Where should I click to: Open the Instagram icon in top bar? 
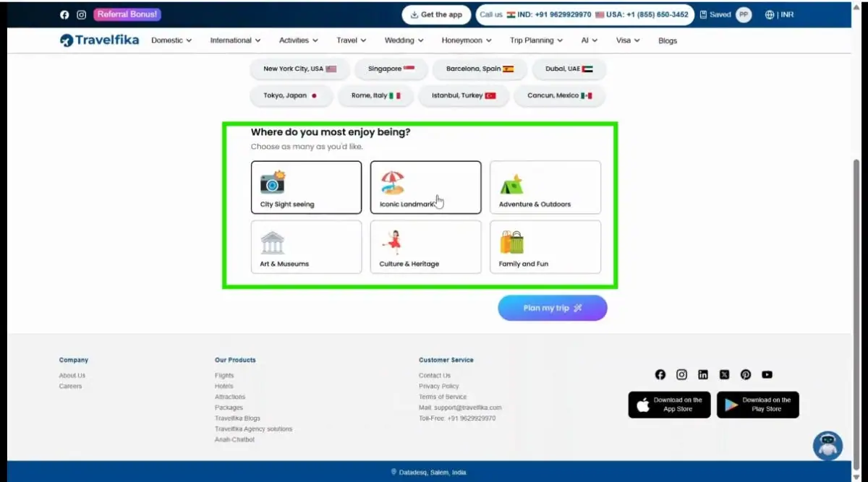[x=82, y=14]
